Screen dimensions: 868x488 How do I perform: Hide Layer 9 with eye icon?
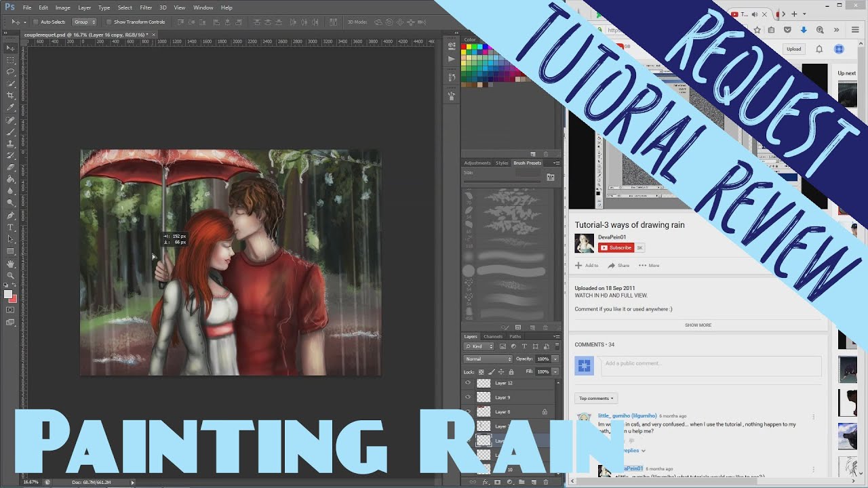coord(468,397)
